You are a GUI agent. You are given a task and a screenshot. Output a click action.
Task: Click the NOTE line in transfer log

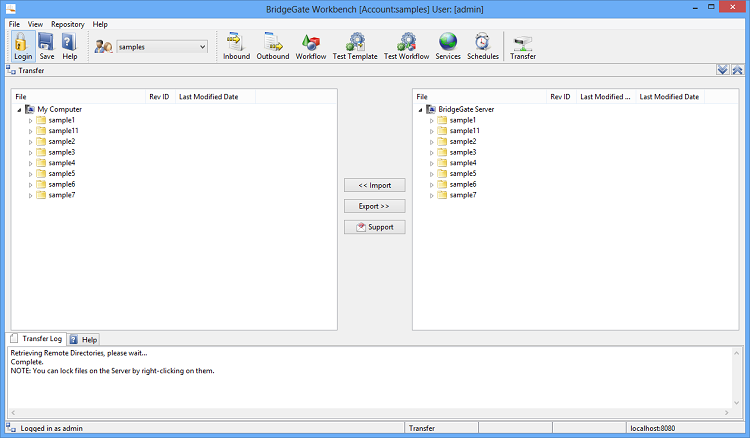point(112,371)
